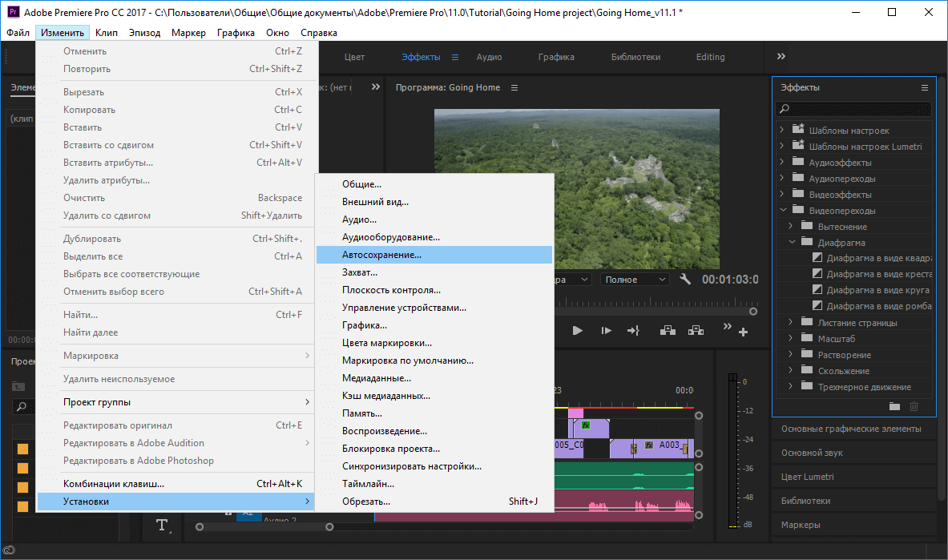Open the Program: Going Home panel menu

[x=514, y=87]
